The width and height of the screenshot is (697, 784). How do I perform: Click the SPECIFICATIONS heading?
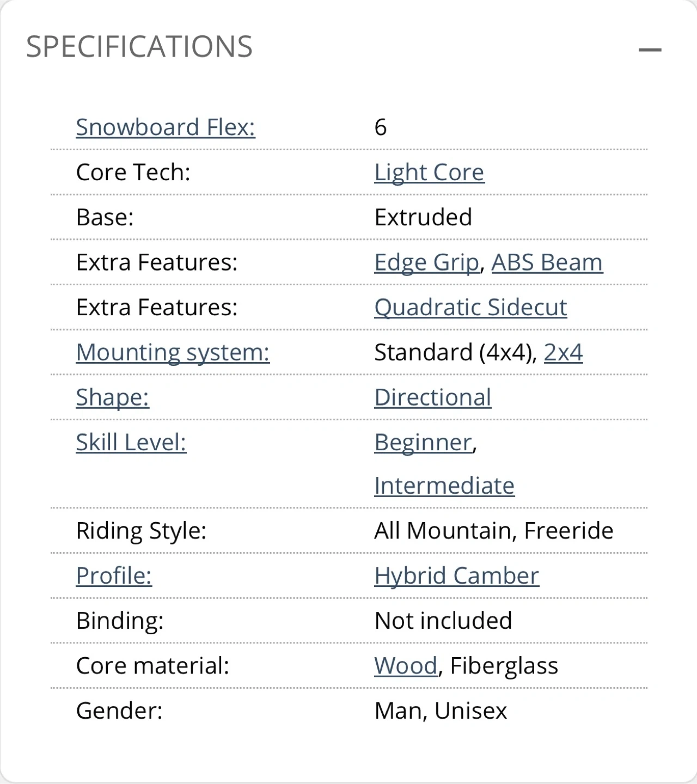click(139, 47)
